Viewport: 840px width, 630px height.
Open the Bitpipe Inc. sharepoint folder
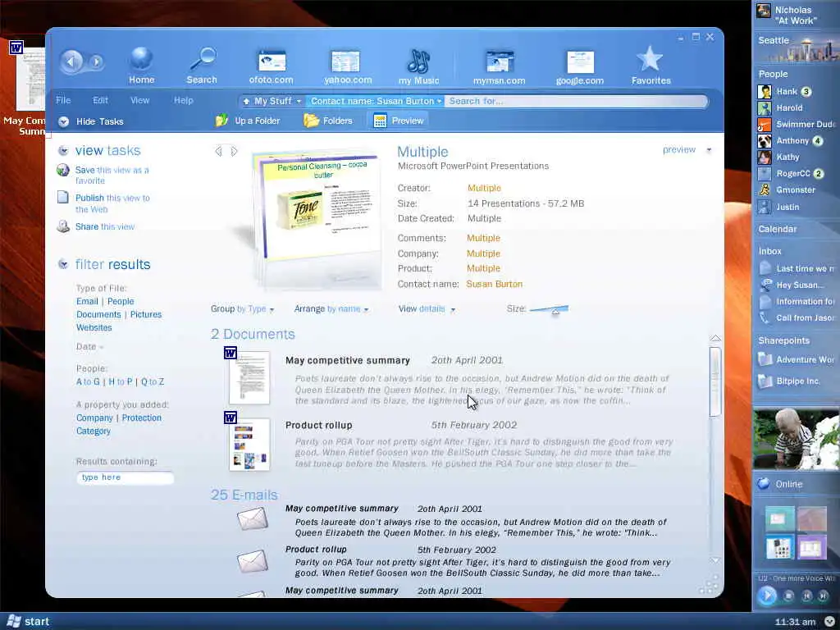click(x=788, y=381)
